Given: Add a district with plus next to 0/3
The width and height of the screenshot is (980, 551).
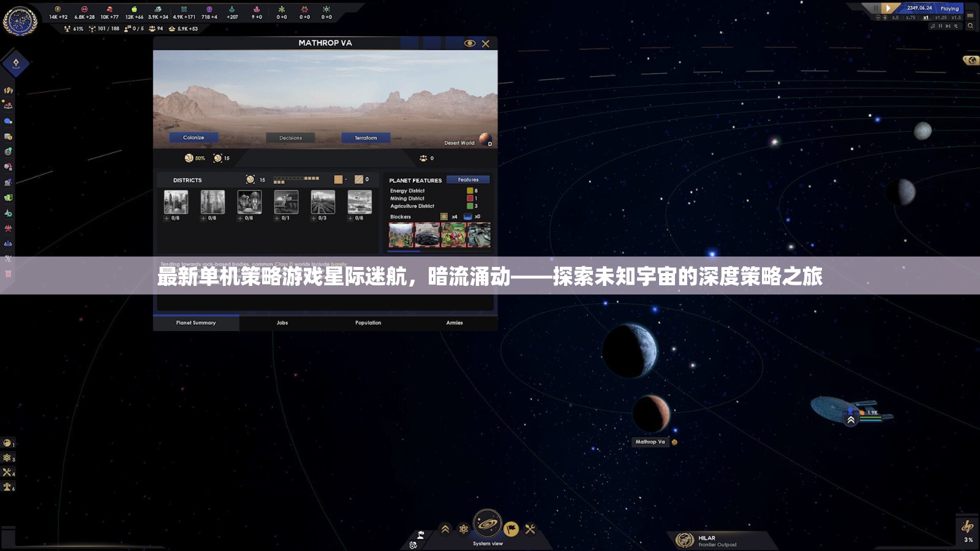Looking at the screenshot, I should [314, 218].
